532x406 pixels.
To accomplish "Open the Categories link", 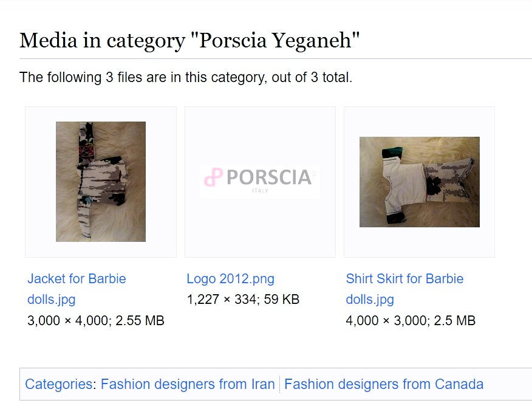I will 59,384.
